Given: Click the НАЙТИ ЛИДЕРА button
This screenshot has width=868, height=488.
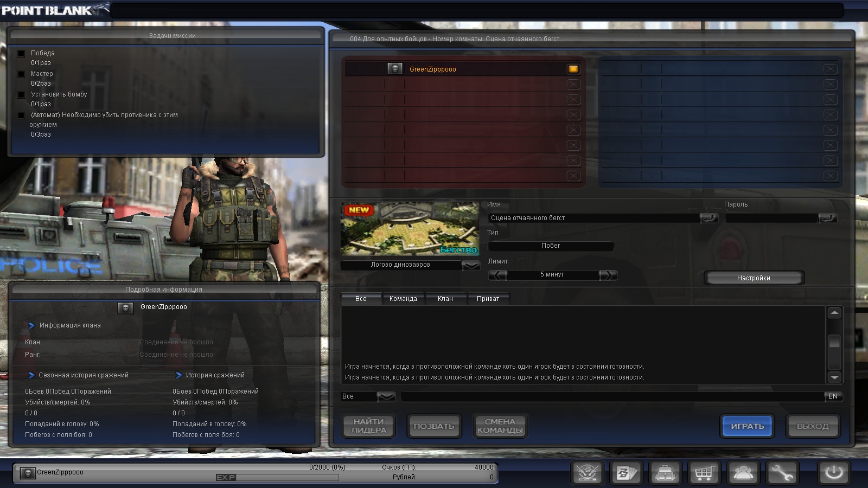Looking at the screenshot, I should (369, 426).
